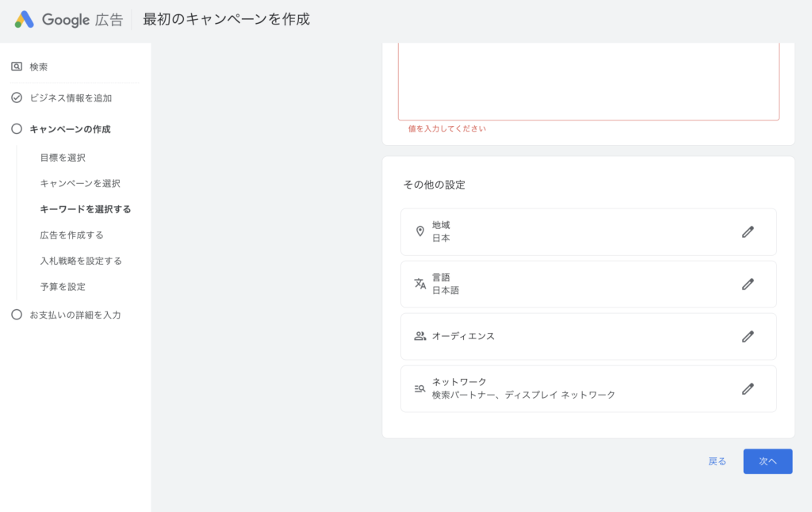
Task: Click the pencil icon for ネットワーク
Action: click(747, 388)
